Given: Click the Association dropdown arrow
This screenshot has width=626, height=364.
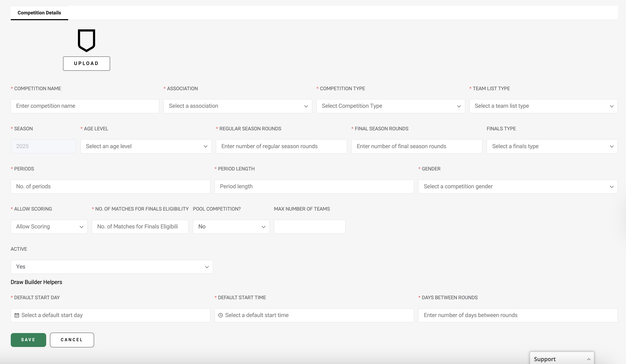Looking at the screenshot, I should tap(306, 106).
